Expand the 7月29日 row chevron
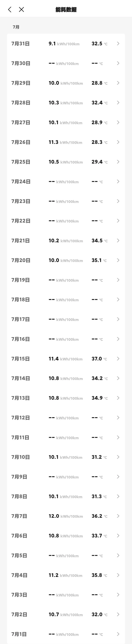Screen dimensions: 132x644 tap(118, 83)
